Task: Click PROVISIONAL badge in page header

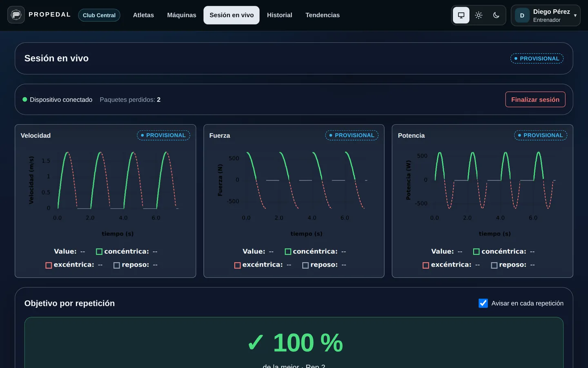Action: tap(537, 58)
